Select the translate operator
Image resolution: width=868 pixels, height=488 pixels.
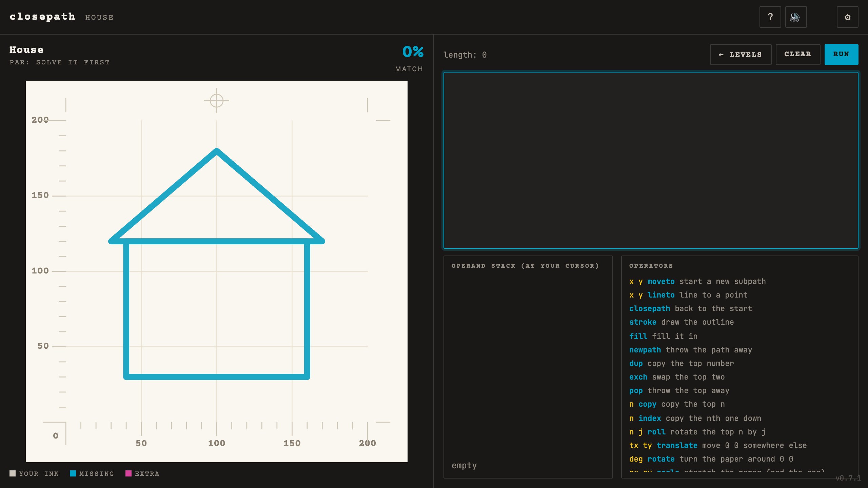point(677,446)
